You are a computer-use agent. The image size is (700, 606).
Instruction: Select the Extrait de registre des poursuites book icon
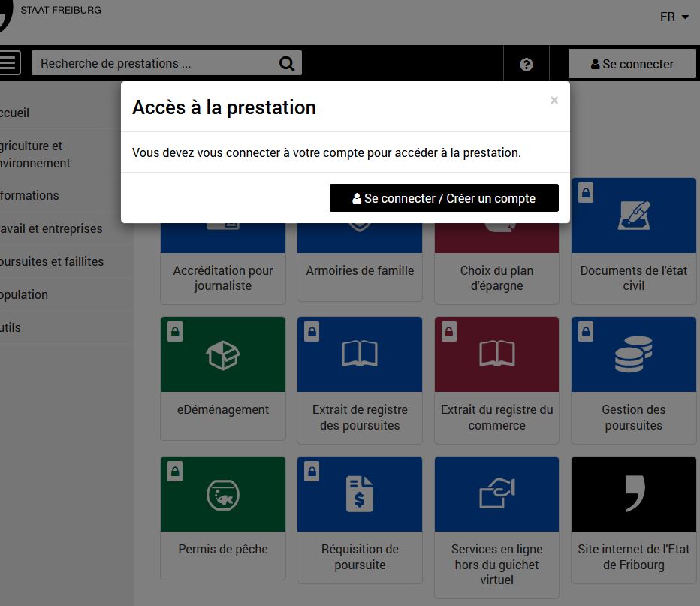359,354
